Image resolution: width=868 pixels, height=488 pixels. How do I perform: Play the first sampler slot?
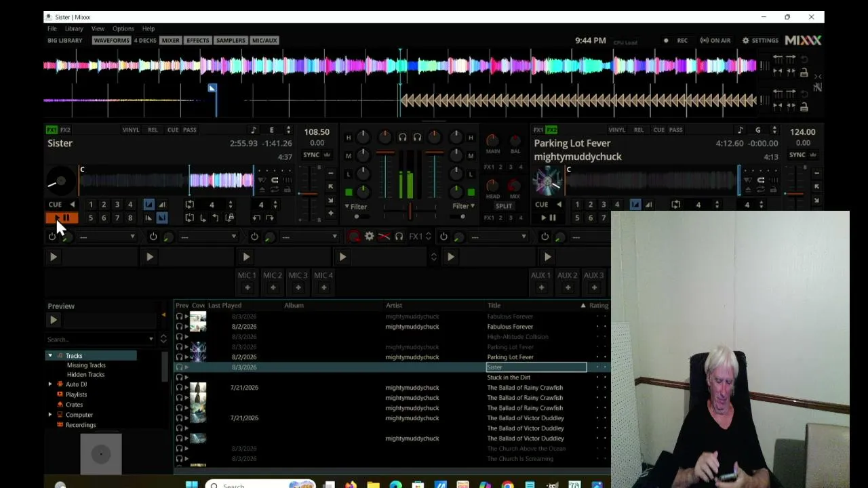click(54, 257)
